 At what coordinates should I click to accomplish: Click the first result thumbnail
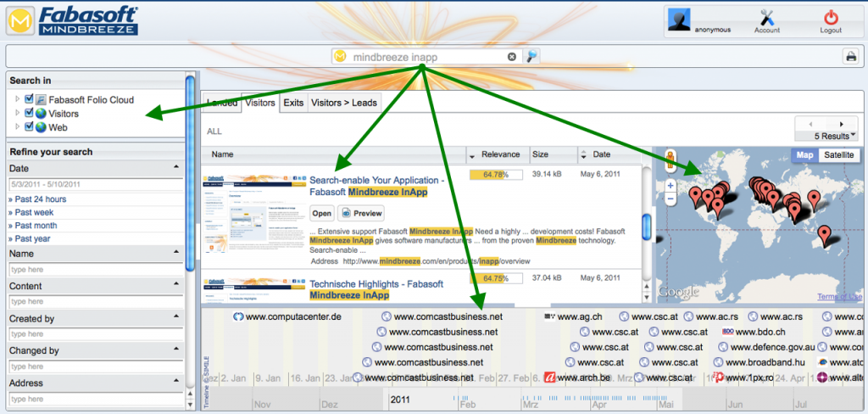tap(254, 214)
